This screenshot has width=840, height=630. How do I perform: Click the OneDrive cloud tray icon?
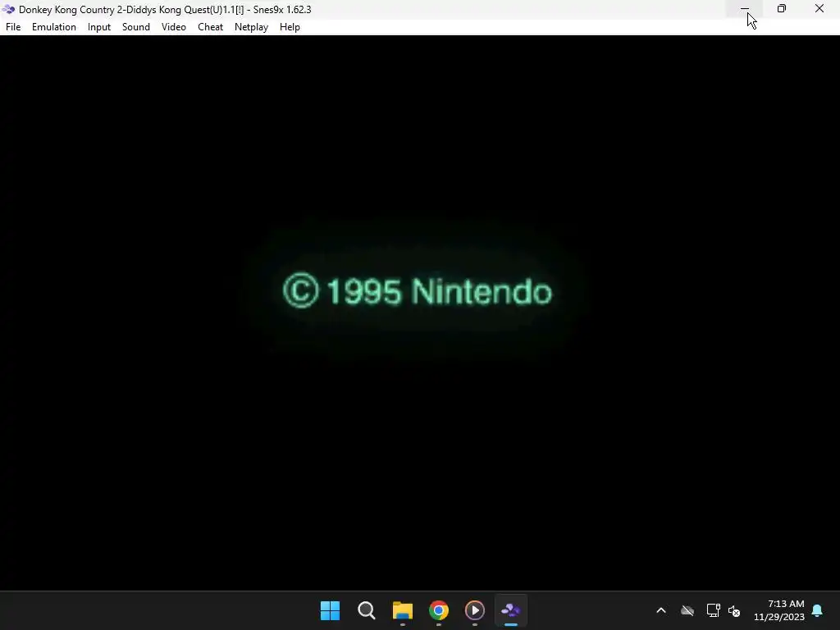[x=687, y=610]
